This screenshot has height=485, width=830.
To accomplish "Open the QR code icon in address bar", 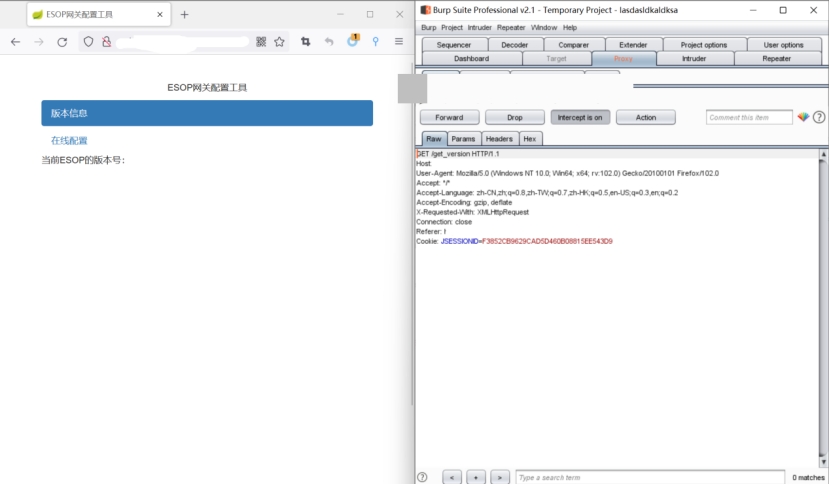I will [261, 41].
